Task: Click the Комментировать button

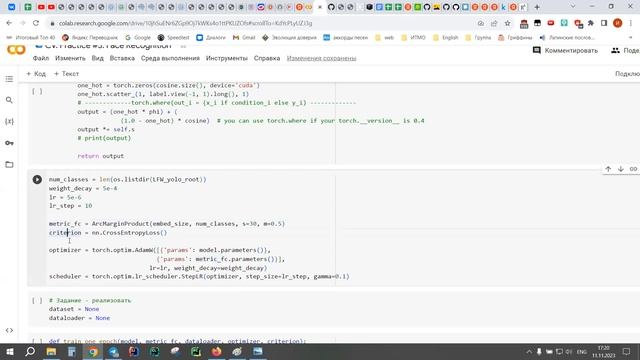Action: (565, 51)
